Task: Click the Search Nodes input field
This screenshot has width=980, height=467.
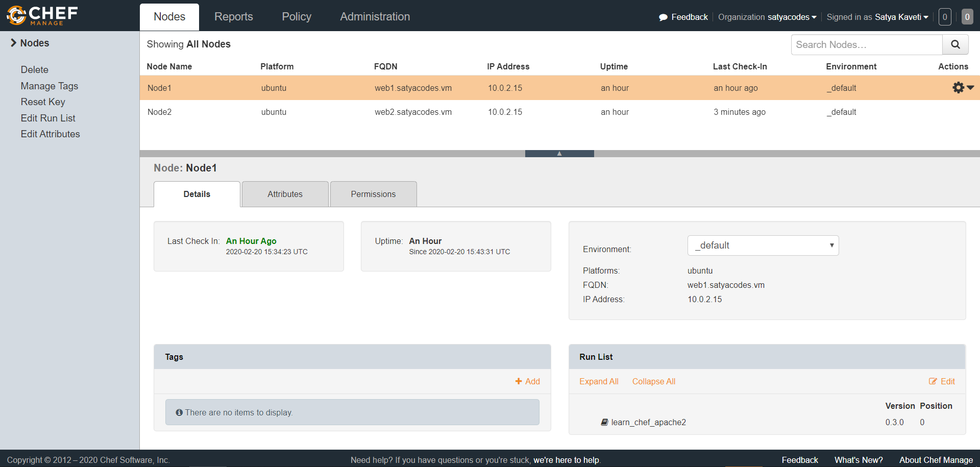Action: [x=866, y=44]
